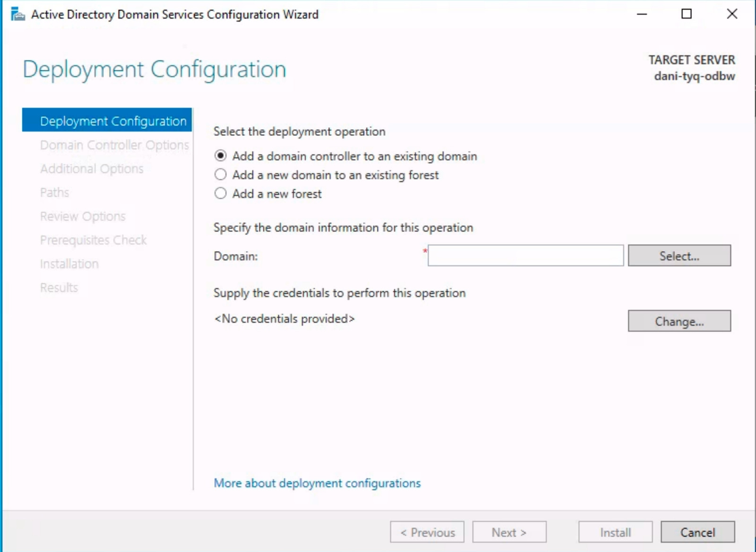Select the "Results" step

59,287
